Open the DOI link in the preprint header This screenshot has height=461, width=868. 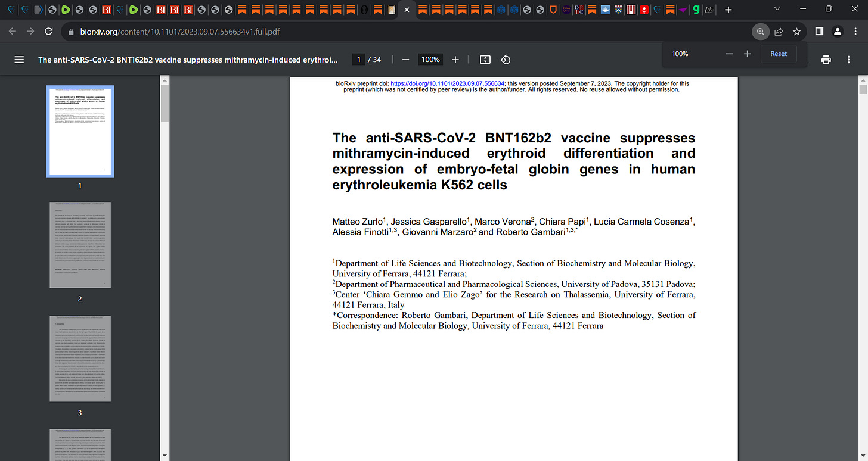(448, 83)
